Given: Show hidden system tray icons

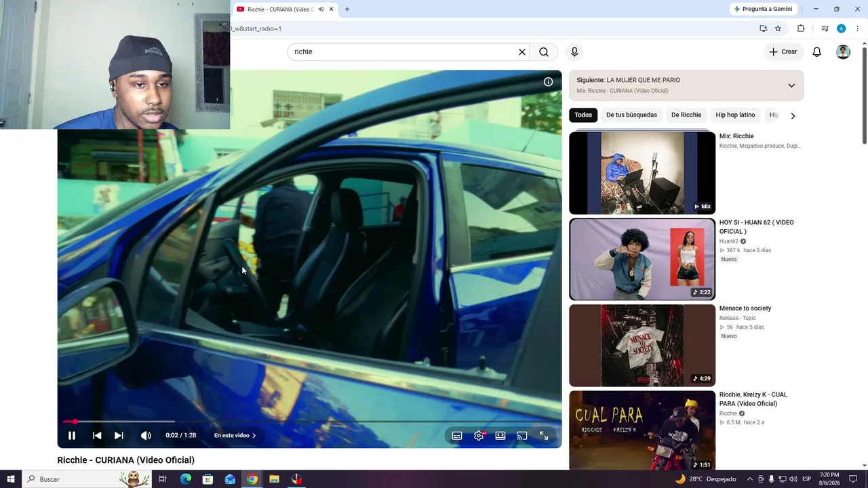Looking at the screenshot, I should coord(749,479).
